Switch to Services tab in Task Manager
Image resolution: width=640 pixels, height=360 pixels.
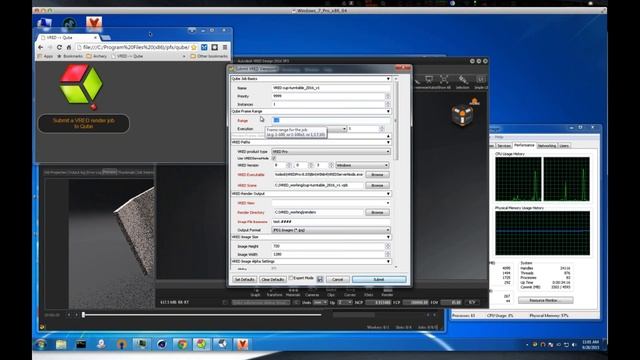pos(504,146)
